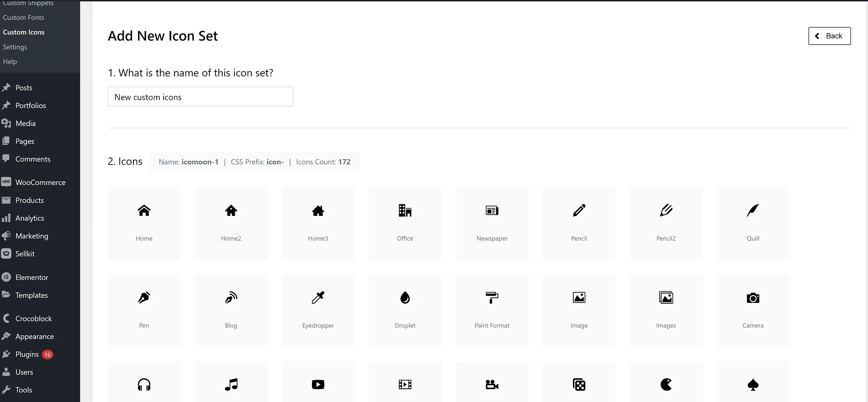The image size is (868, 402).
Task: Click the CSS Prefix icon- text
Action: [257, 162]
